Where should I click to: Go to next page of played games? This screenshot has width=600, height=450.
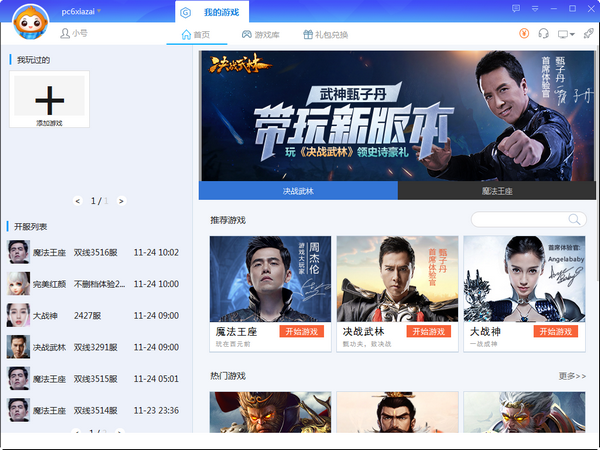tap(121, 201)
